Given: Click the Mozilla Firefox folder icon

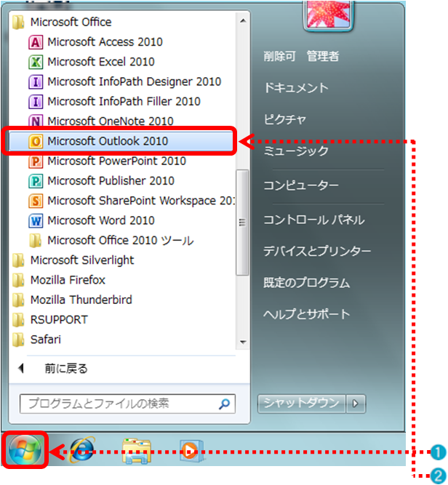Looking at the screenshot, I should coord(19,280).
